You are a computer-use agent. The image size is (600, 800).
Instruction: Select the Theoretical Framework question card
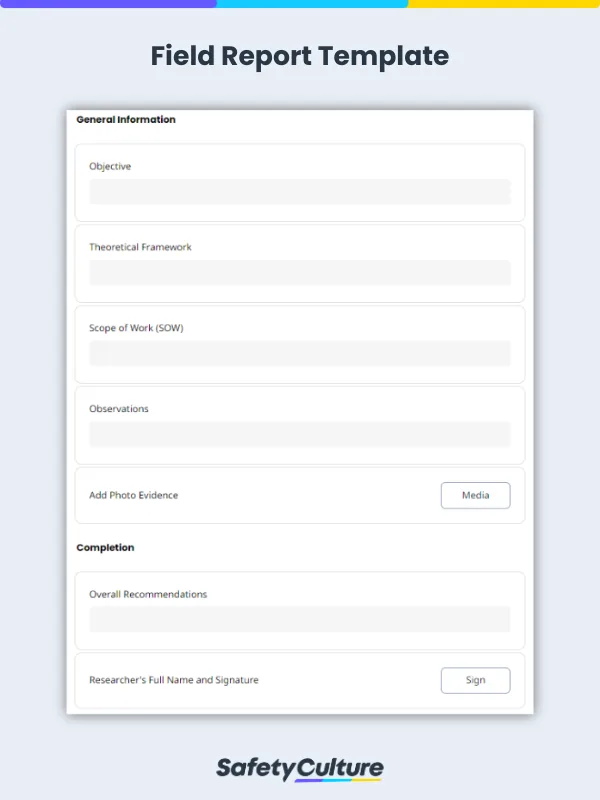click(x=300, y=262)
